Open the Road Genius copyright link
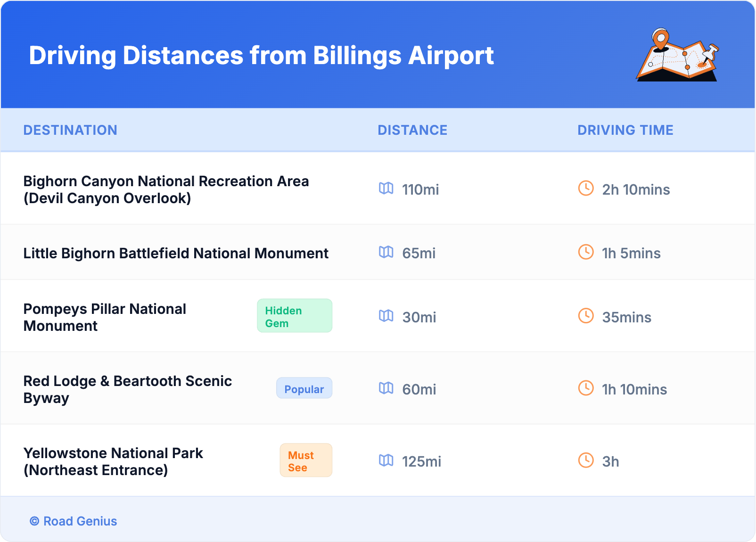The height and width of the screenshot is (542, 756). (74, 521)
